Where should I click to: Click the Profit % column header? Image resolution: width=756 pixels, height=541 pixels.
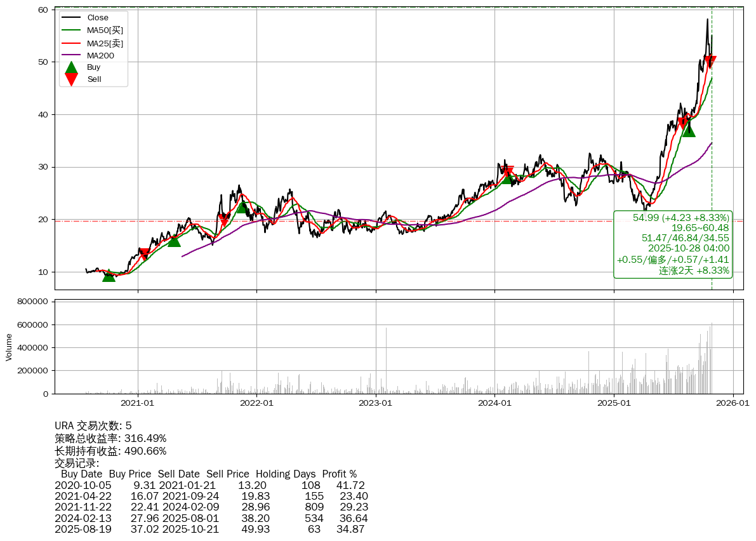point(339,474)
